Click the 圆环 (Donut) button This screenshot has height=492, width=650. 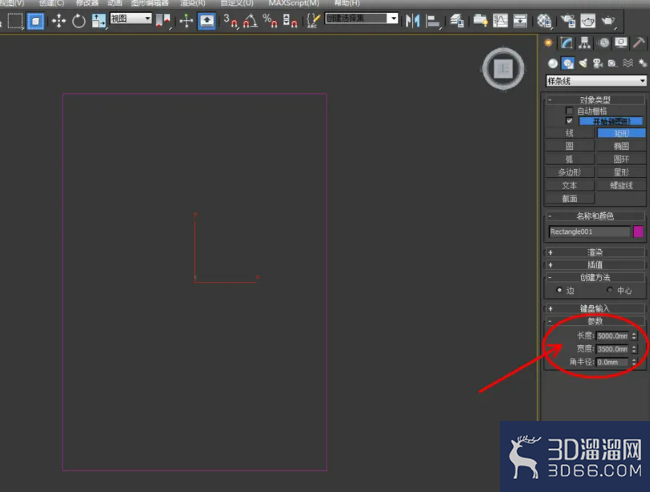click(621, 159)
